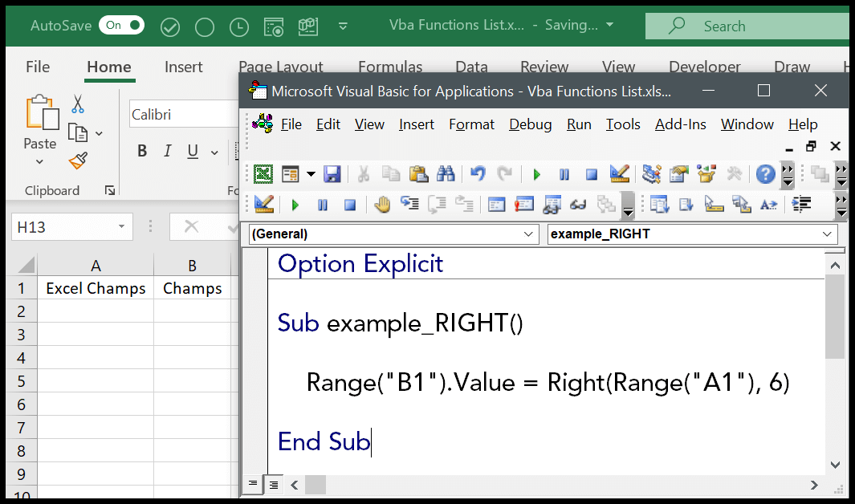This screenshot has width=855, height=504.
Task: Open the example_RIGHT procedure dropdown
Action: [x=827, y=234]
